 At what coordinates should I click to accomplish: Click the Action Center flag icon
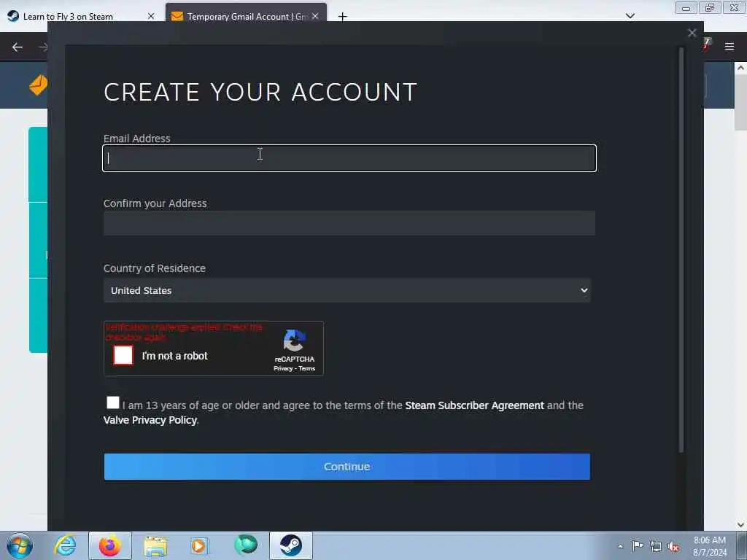[638, 545]
